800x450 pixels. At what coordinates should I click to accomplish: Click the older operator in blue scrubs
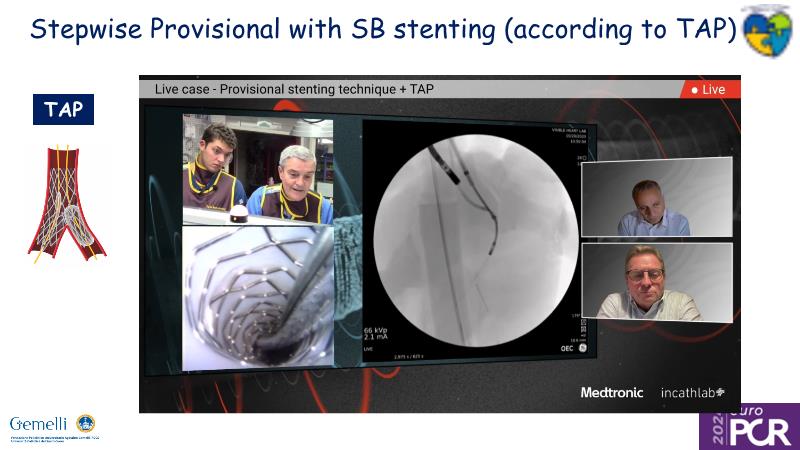point(294,185)
